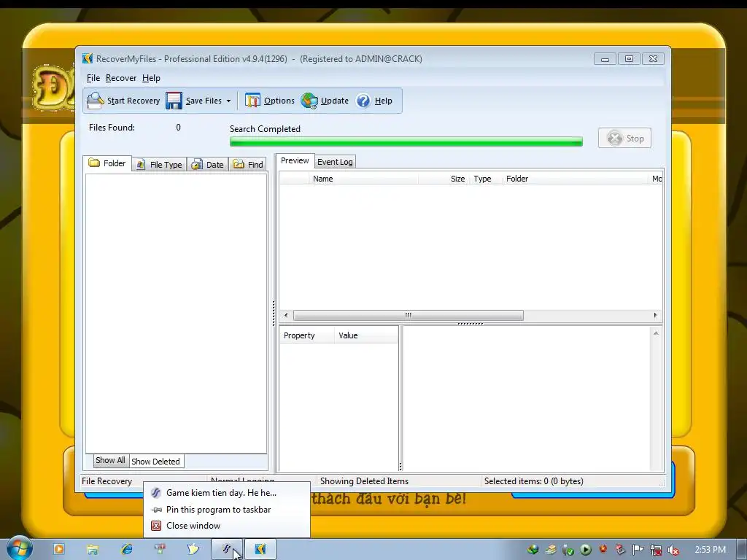
Task: Click the green play tray icon
Action: point(586,550)
